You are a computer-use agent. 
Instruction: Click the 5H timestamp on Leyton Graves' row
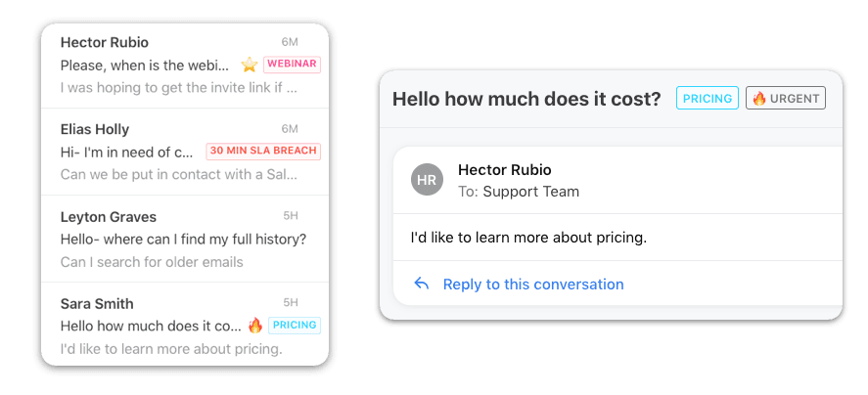click(290, 216)
